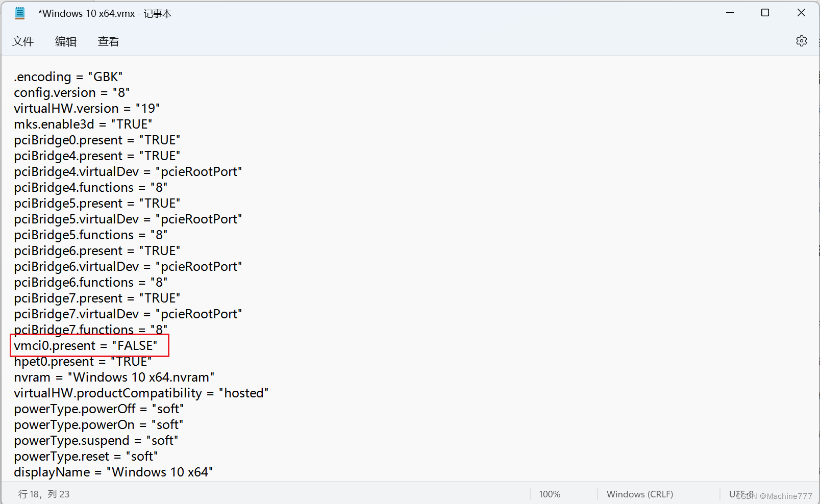
Task: Click the powerType.powerOn line
Action: [x=98, y=425]
